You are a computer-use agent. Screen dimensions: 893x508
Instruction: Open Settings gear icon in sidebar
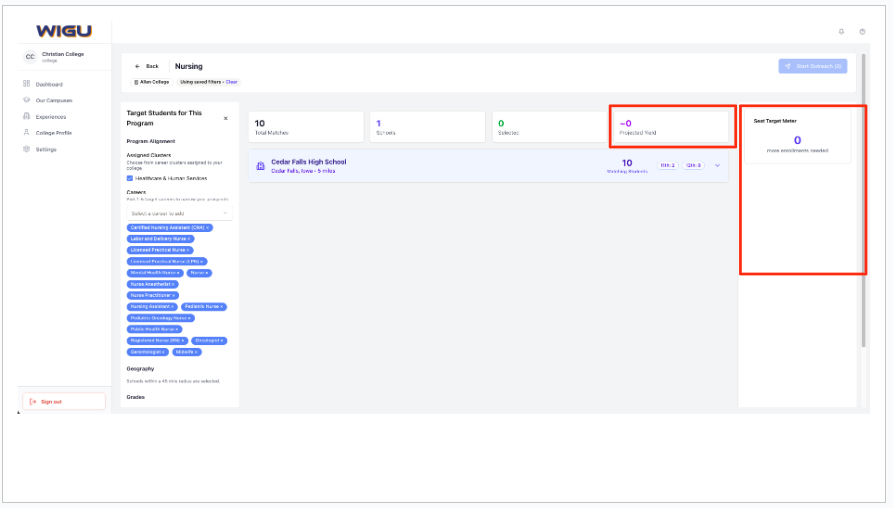[x=26, y=149]
